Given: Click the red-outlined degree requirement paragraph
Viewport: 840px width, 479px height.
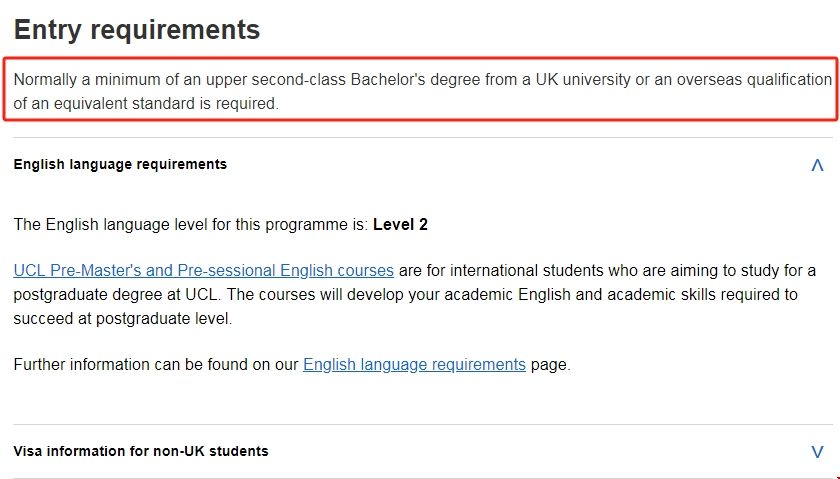Looking at the screenshot, I should tap(420, 91).
